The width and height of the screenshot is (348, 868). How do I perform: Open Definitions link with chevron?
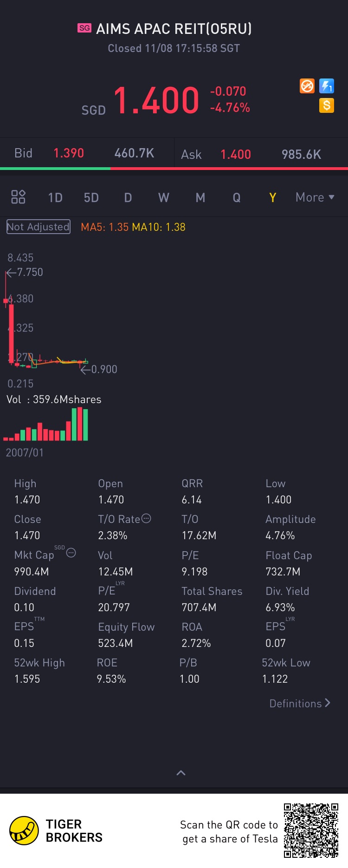(x=300, y=703)
